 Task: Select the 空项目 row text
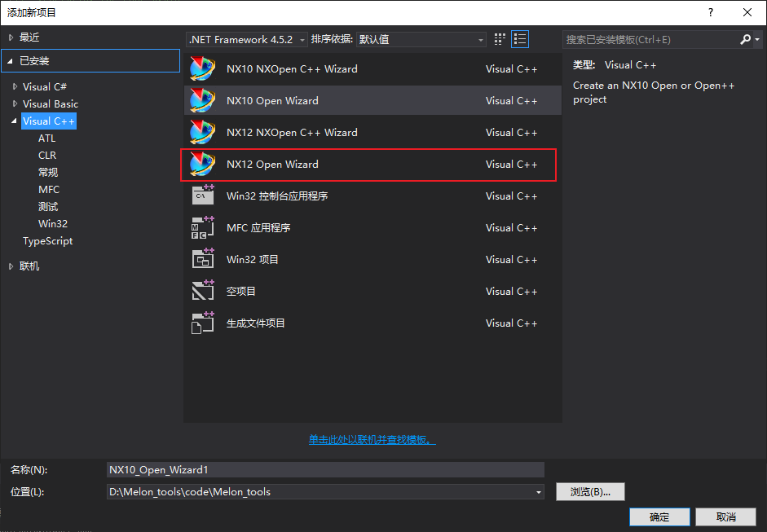tap(240, 292)
